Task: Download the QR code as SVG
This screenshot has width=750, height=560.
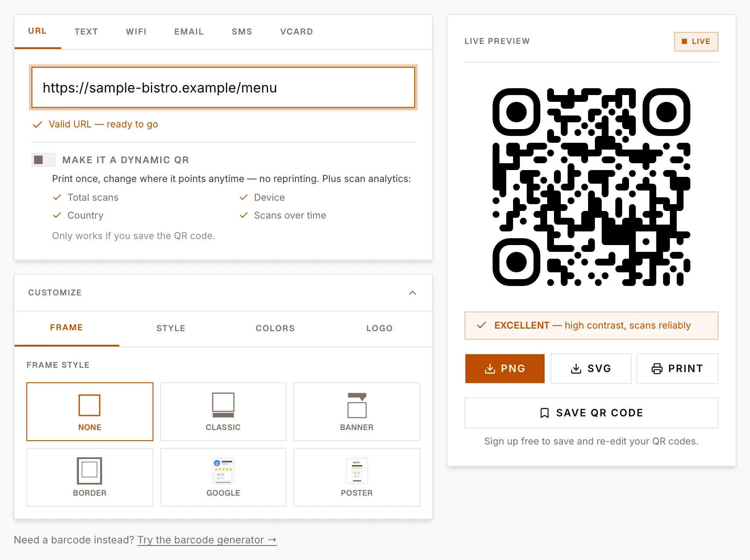Action: [x=591, y=369]
